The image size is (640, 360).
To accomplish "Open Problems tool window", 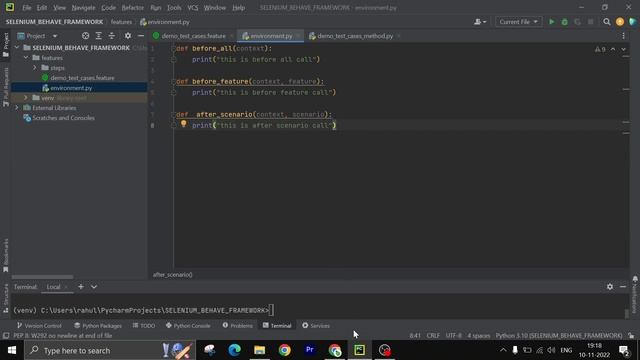I will point(238,326).
